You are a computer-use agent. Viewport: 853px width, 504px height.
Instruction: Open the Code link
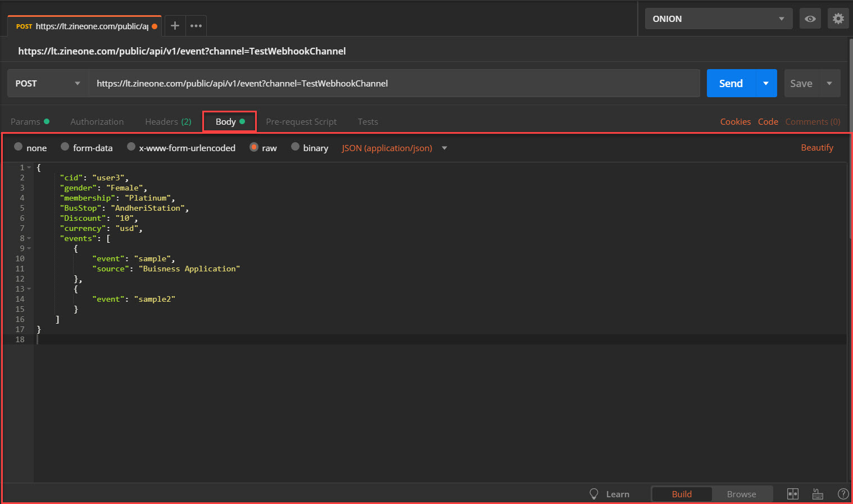[768, 121]
